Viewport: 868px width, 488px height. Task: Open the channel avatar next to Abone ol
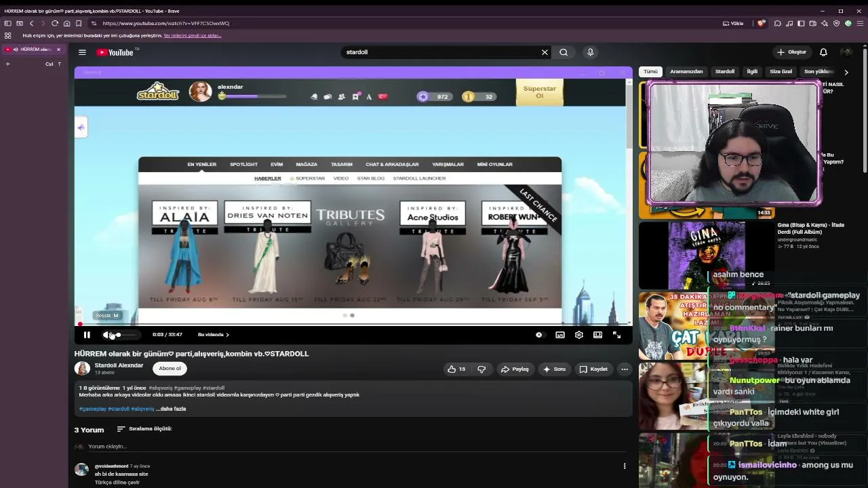coord(82,369)
